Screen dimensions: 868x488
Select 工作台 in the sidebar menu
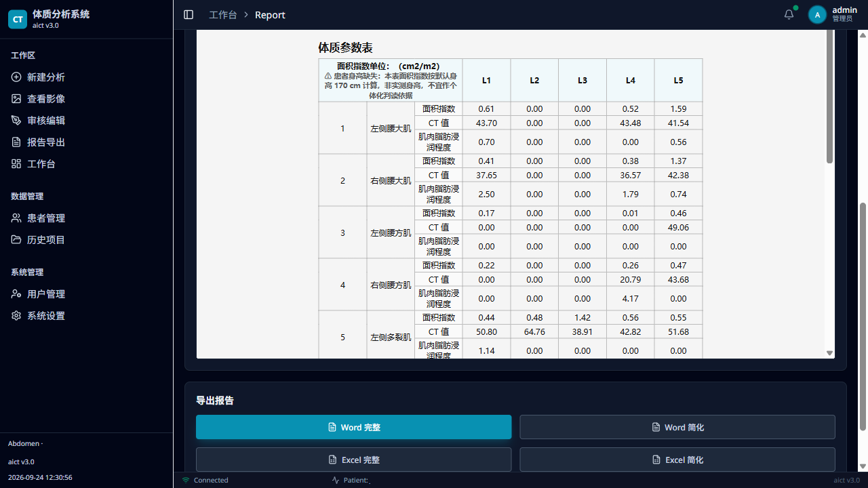(87, 164)
